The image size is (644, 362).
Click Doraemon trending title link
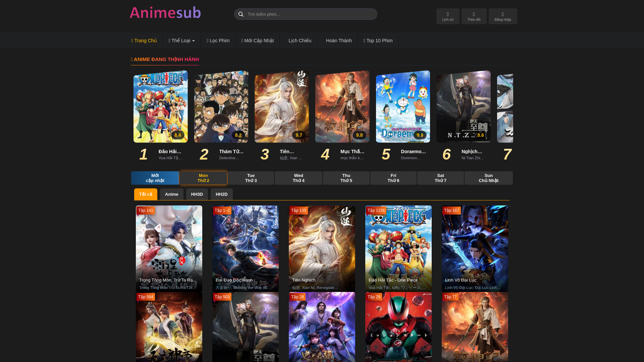tap(414, 152)
